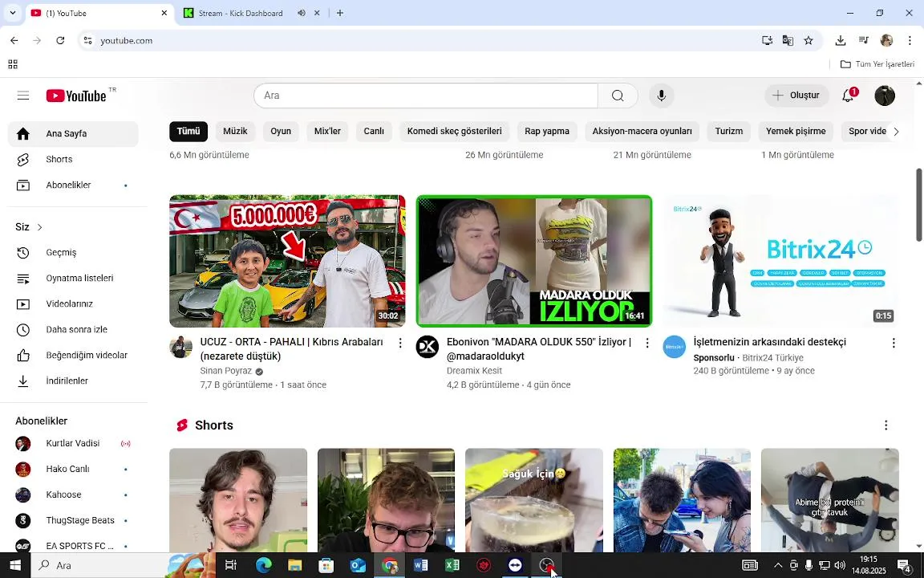The image size is (924, 578).
Task: Open Shorts from the sidebar
Action: coord(73,159)
